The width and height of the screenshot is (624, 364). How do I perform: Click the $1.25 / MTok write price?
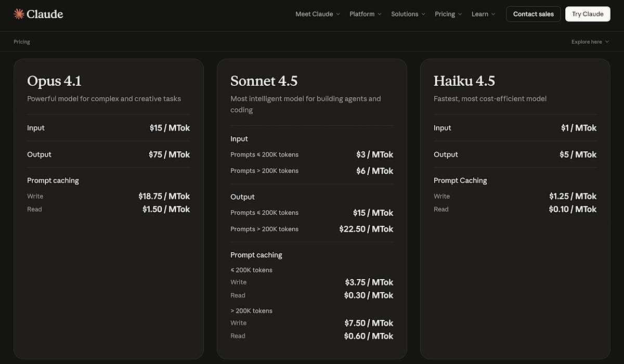pos(573,196)
